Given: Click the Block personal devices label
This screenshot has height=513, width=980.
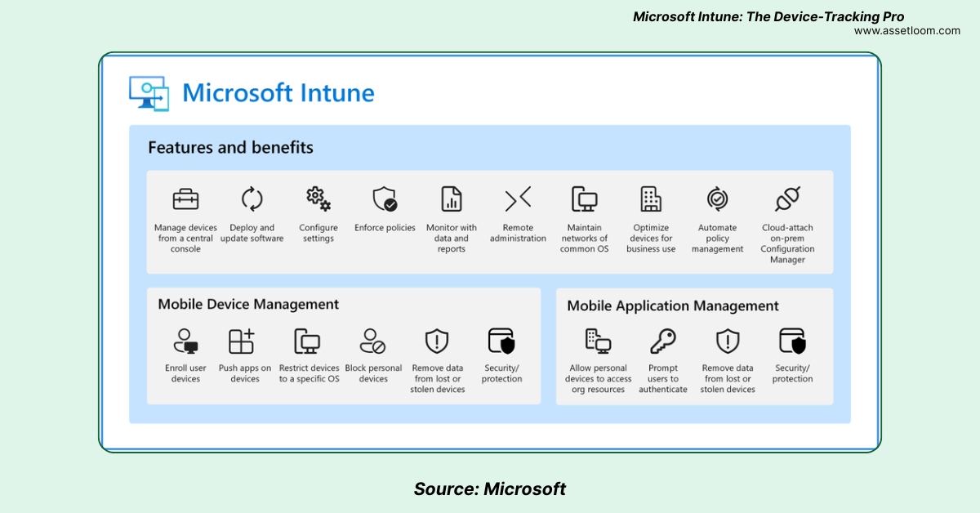Looking at the screenshot, I should pos(373,373).
